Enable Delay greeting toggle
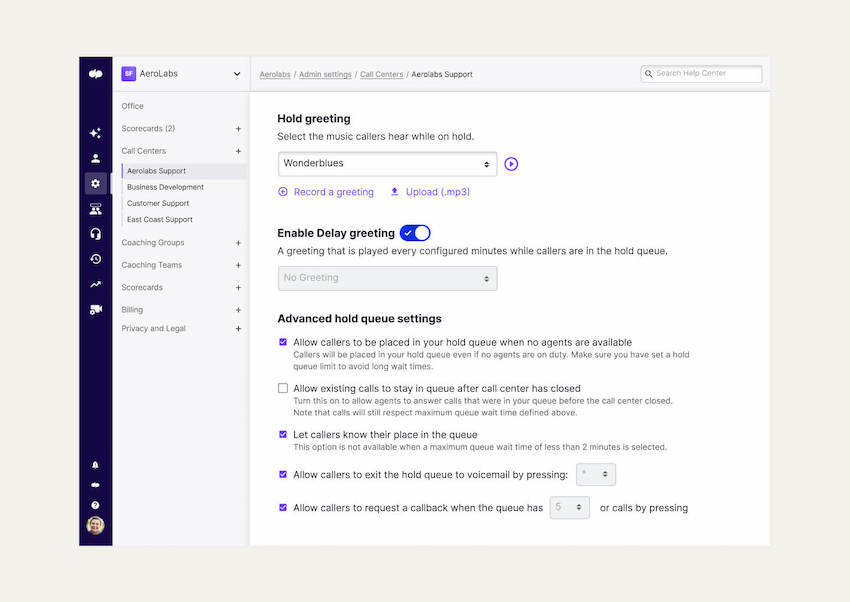 pos(414,231)
